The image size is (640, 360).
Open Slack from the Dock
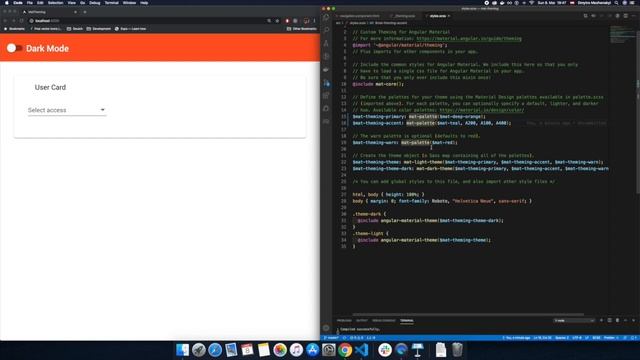pyautogui.click(x=384, y=350)
